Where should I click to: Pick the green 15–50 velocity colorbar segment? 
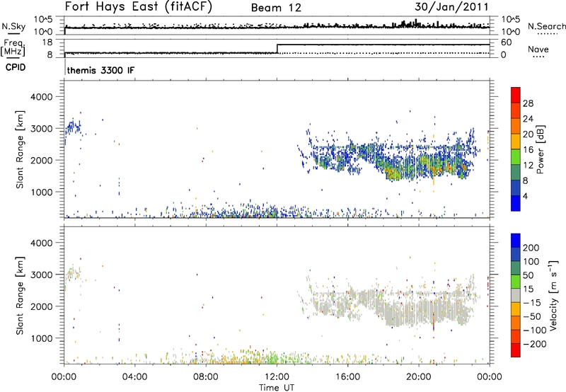(x=516, y=282)
